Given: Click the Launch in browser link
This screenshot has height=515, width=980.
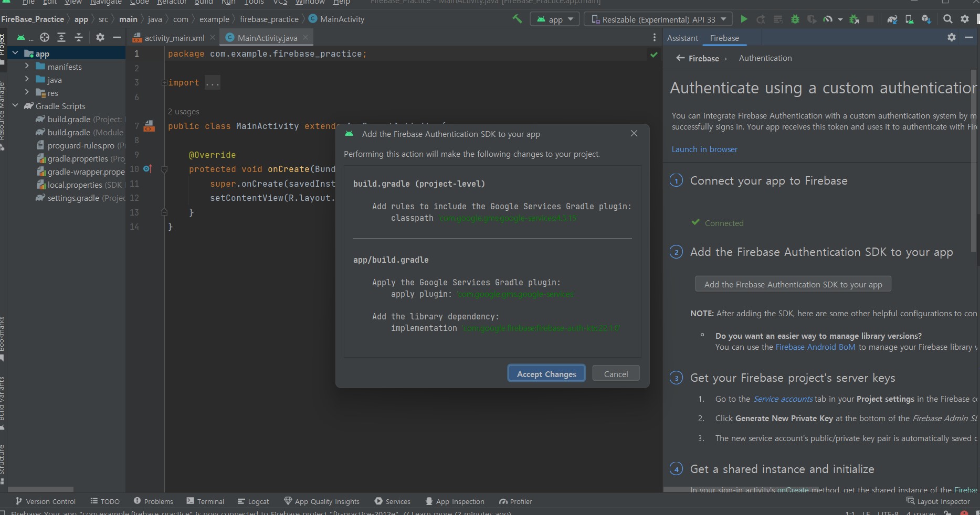Looking at the screenshot, I should click(x=704, y=149).
